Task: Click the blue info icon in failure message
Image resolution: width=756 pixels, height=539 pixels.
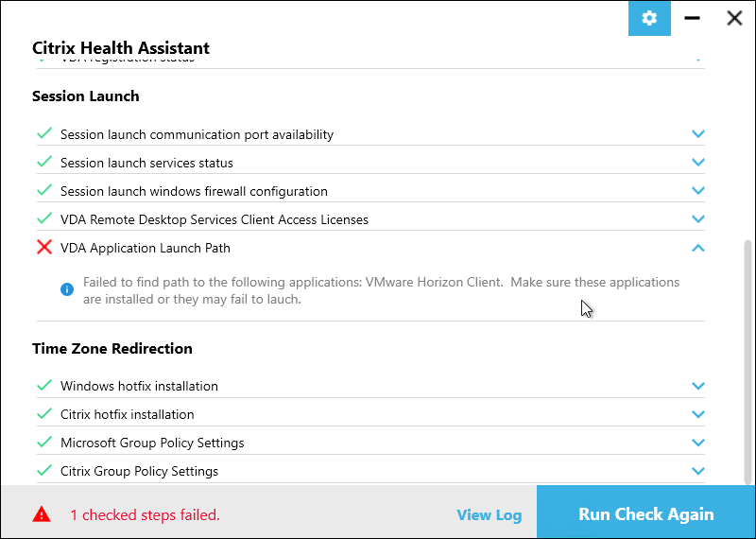Action: point(67,289)
